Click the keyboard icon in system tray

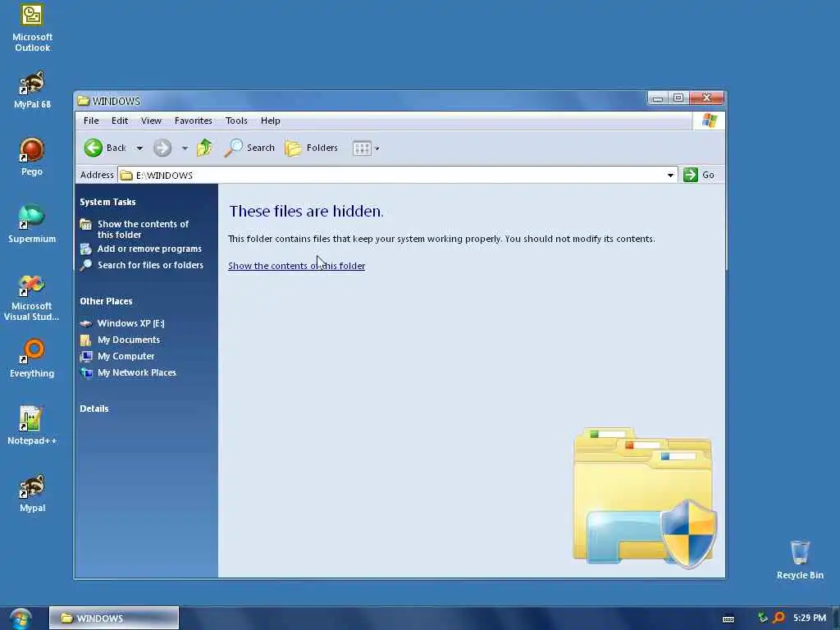coord(728,619)
